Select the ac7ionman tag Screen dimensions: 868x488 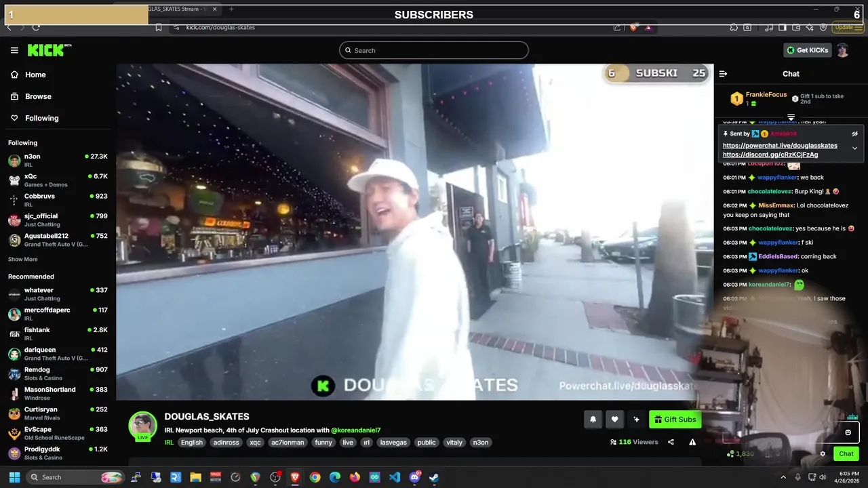(288, 443)
